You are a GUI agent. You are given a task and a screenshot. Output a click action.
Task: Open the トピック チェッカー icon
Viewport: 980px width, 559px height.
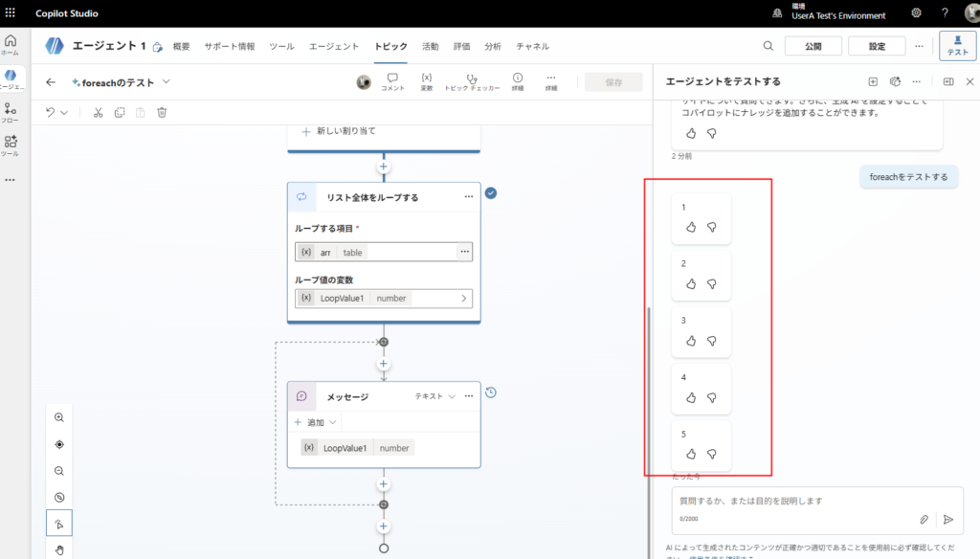click(x=470, y=80)
